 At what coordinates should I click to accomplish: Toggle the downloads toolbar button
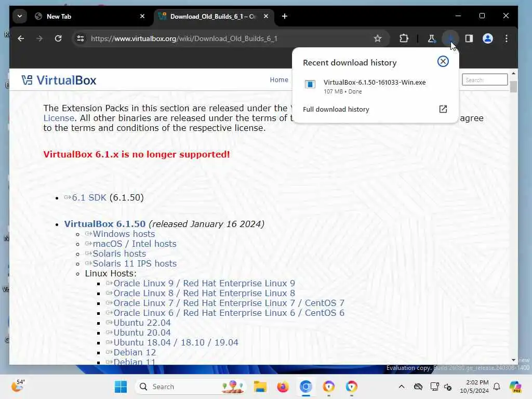[450, 38]
